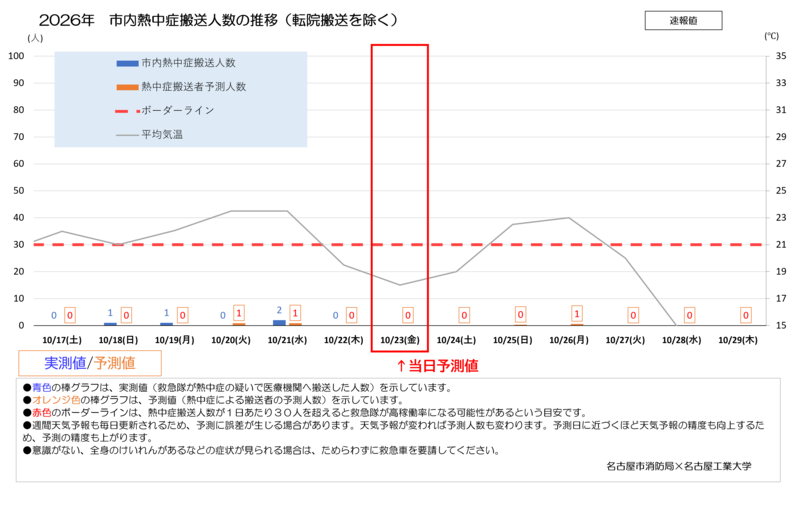Click the 10/24(土) date label

coord(456,340)
